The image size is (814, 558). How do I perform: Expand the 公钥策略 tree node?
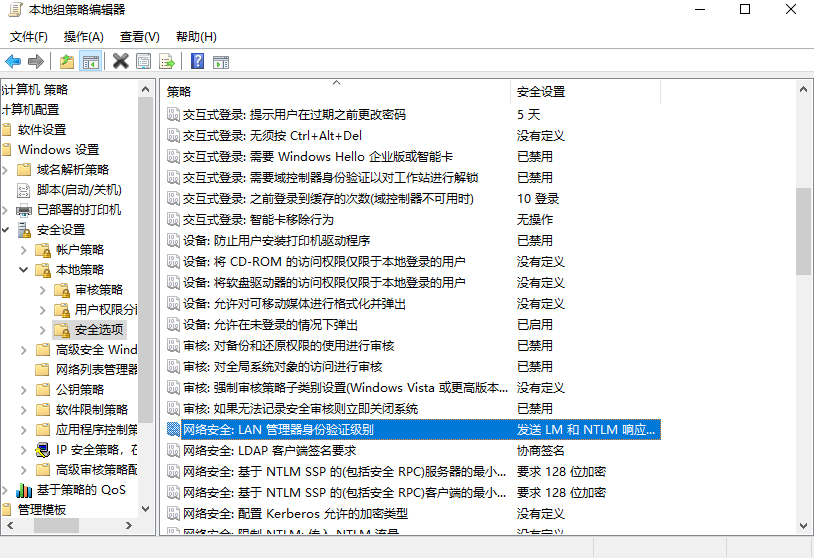pyautogui.click(x=24, y=390)
